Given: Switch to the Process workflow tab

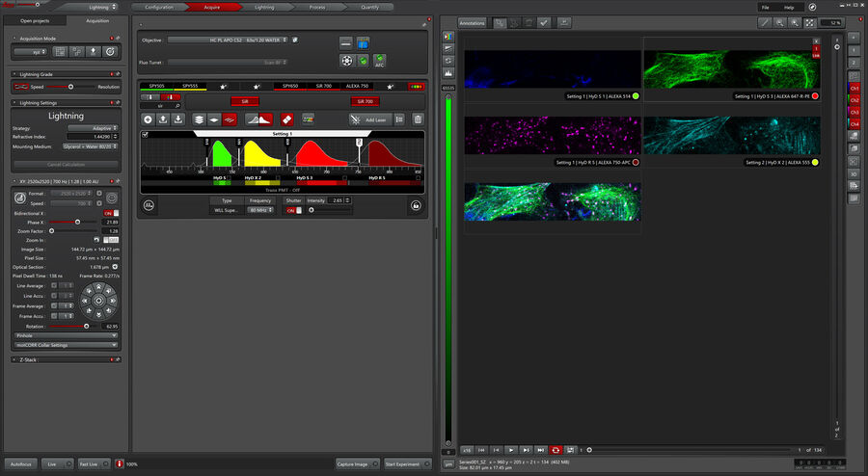Looking at the screenshot, I should click(x=317, y=7).
